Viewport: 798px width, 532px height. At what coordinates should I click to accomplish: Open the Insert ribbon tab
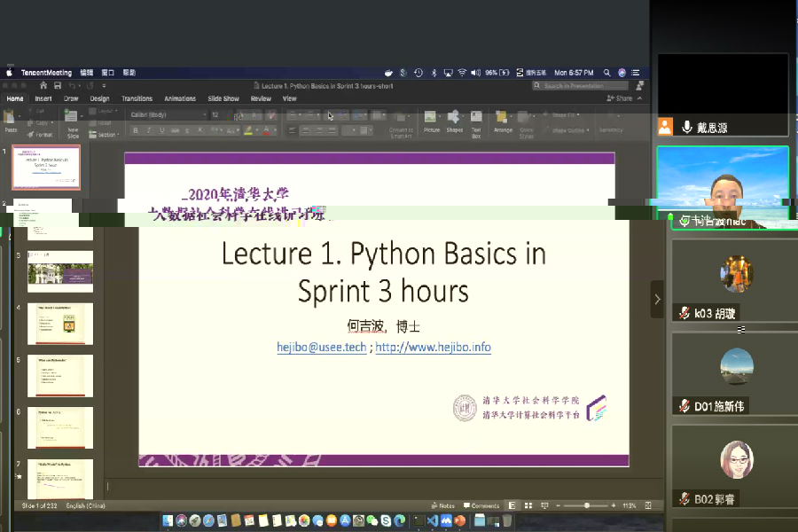pyautogui.click(x=43, y=98)
